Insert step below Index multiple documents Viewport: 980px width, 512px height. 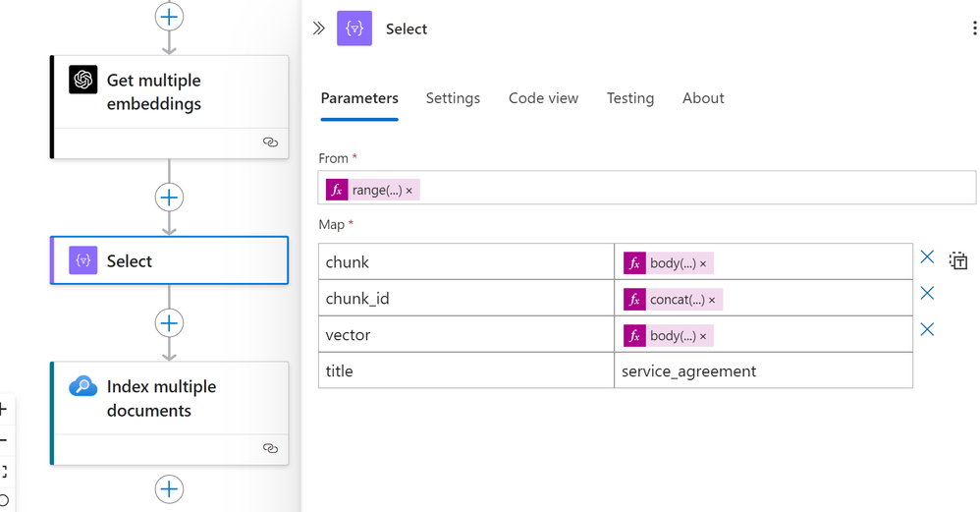[169, 488]
